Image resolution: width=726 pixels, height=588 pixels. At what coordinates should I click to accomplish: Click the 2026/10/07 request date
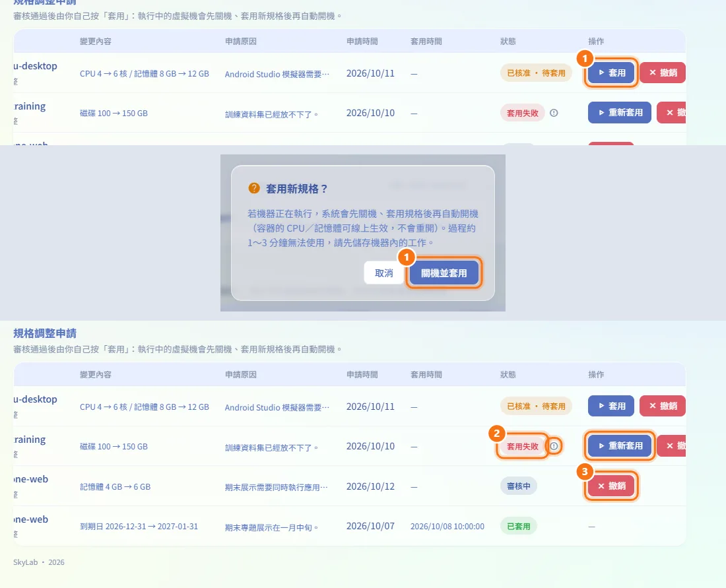click(x=370, y=527)
